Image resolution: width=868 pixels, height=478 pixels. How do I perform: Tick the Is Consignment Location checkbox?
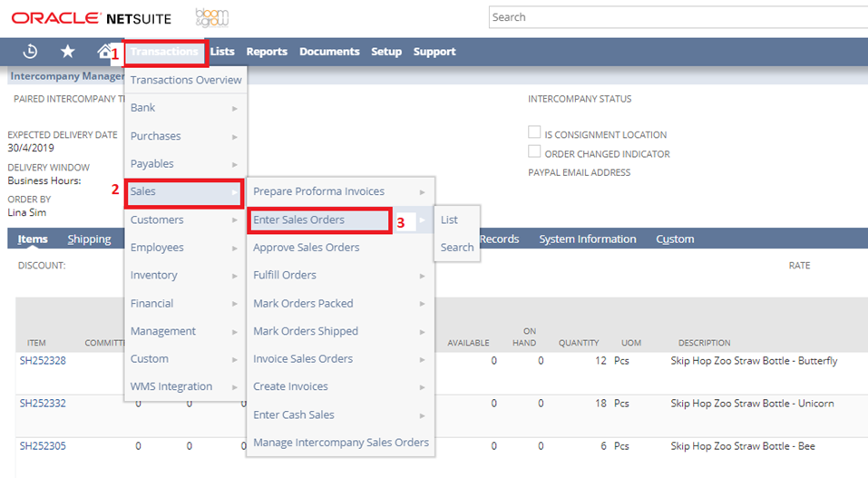click(x=534, y=132)
